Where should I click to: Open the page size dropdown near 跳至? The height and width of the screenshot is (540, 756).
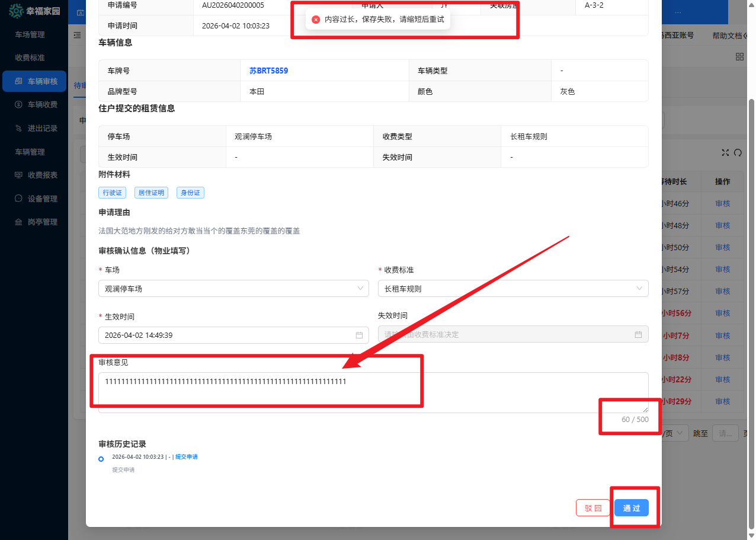pos(675,433)
